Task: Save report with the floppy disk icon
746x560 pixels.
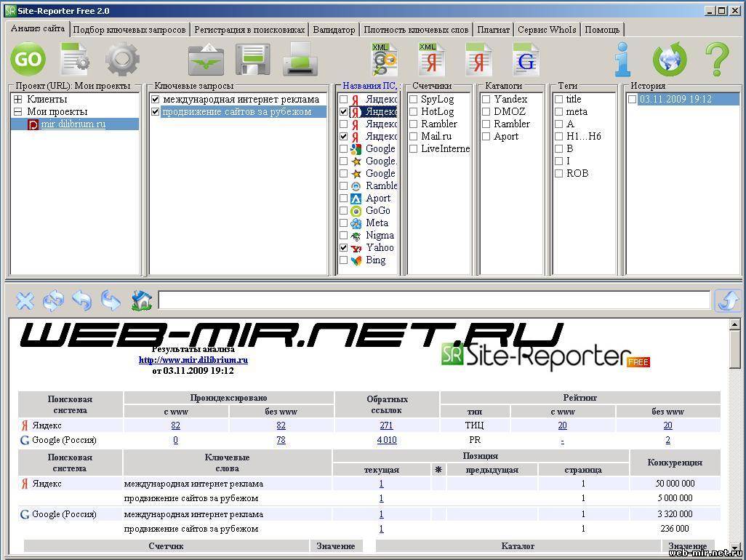Action: click(252, 60)
